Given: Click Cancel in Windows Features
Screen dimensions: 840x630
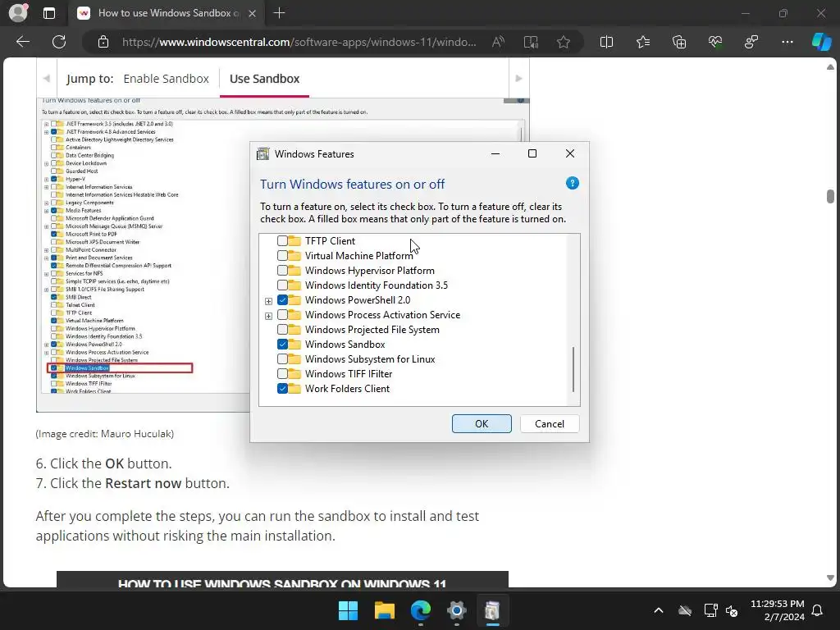Looking at the screenshot, I should [550, 424].
